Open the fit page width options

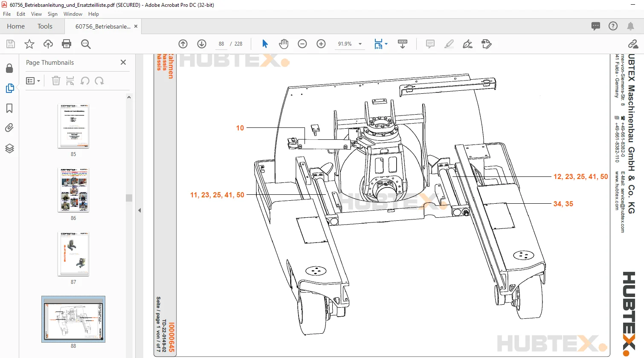click(x=380, y=44)
